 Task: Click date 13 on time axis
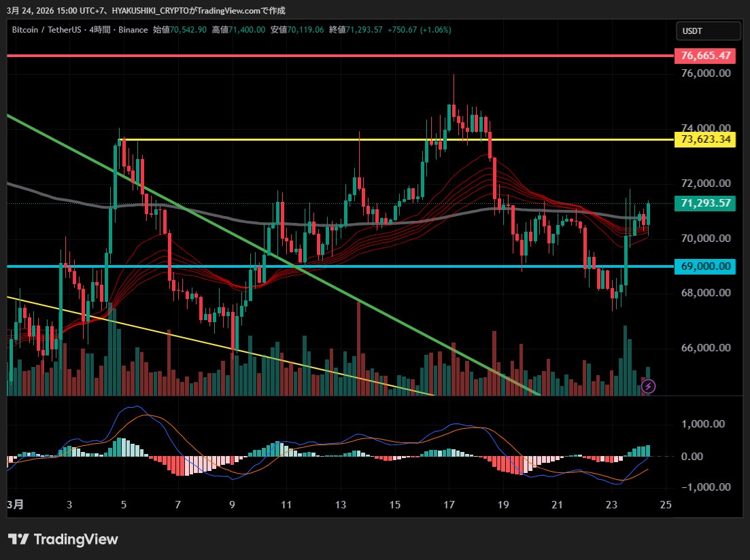coord(341,504)
